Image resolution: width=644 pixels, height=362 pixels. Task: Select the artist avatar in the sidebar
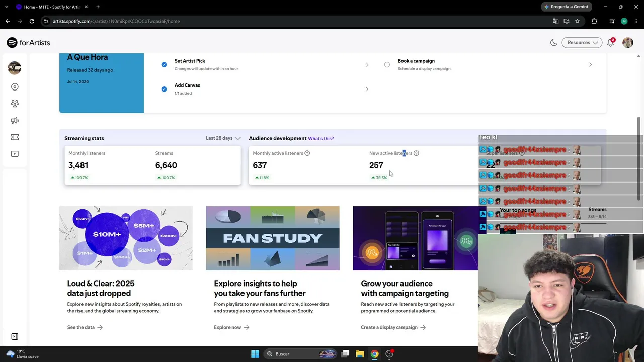pos(15,67)
